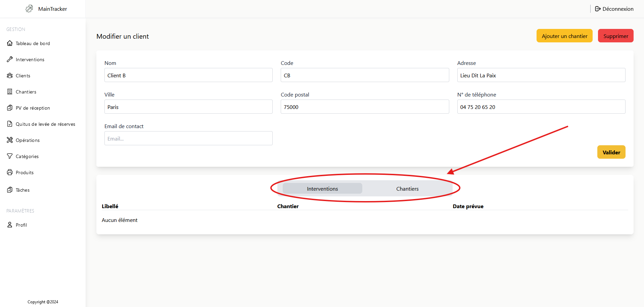Select the Interventions tab in the client panel
The image size is (644, 307).
point(322,189)
